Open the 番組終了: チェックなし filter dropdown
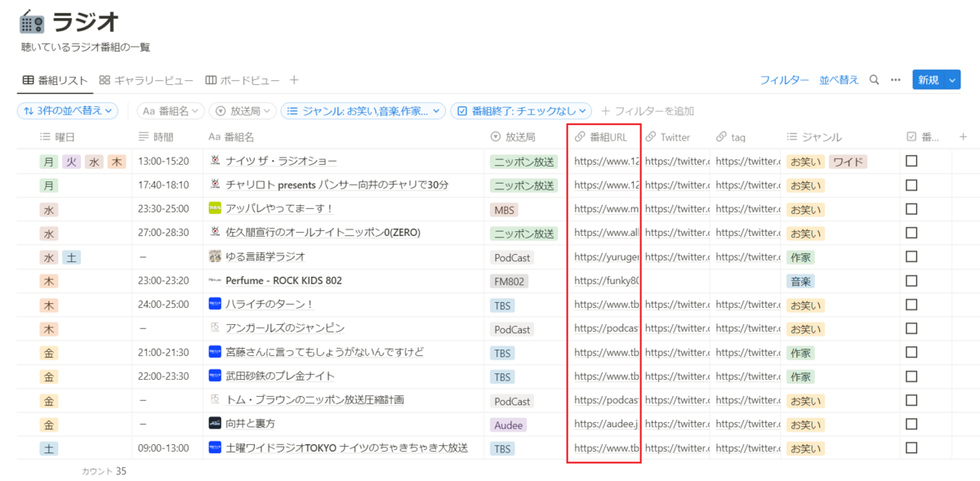Image resolution: width=980 pixels, height=481 pixels. pos(521,110)
